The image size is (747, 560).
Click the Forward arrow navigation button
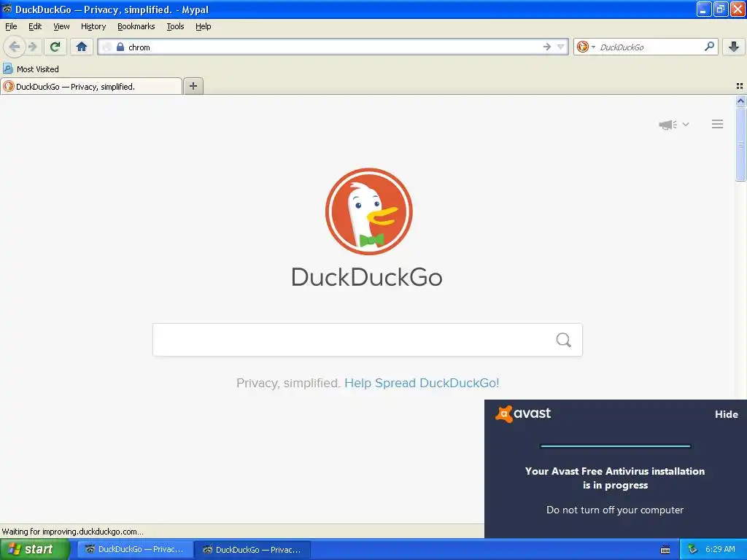33,47
